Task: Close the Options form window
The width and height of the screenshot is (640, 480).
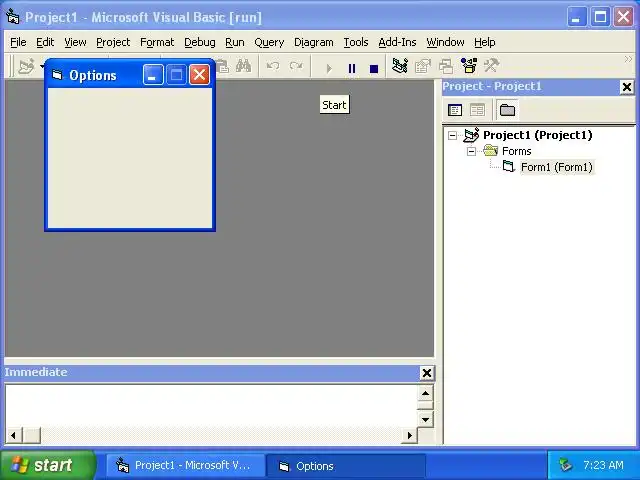Action: coord(199,75)
